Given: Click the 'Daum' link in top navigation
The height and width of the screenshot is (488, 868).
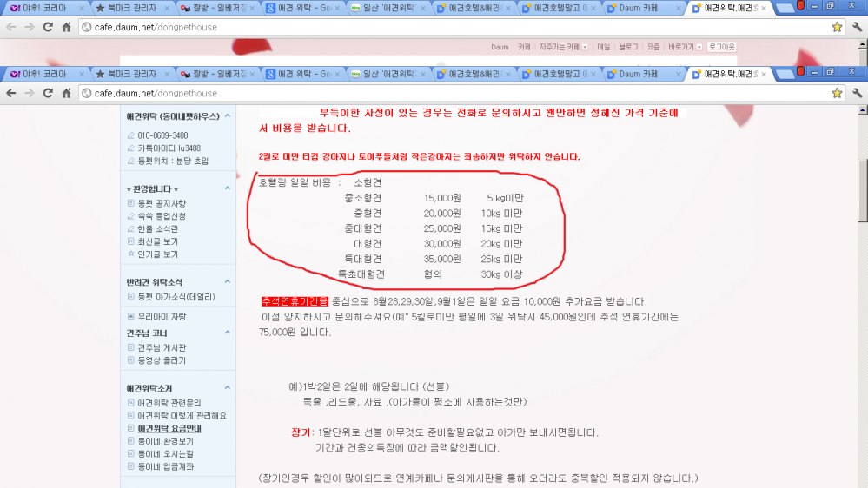Looking at the screenshot, I should 500,47.
